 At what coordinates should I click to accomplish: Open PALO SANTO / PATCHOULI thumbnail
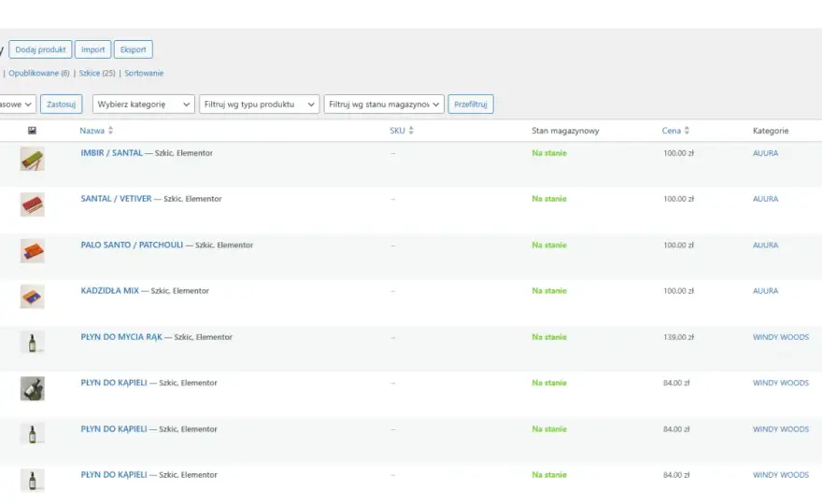(x=33, y=250)
